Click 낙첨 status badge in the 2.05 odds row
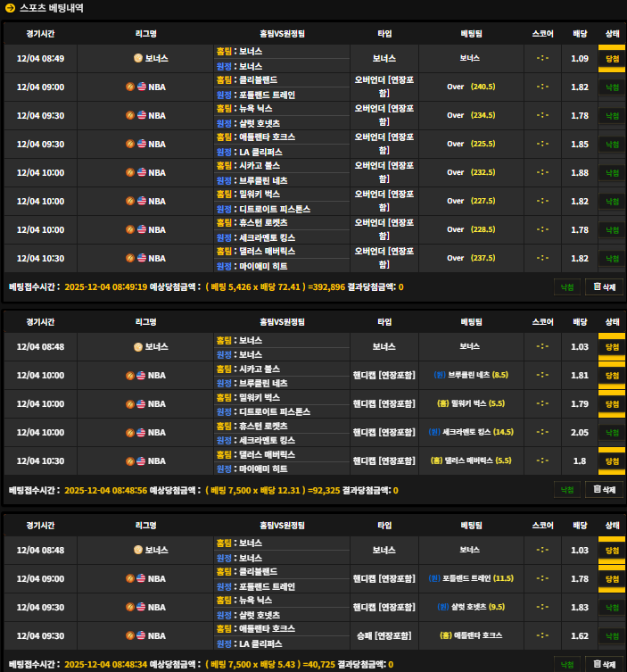627x672 pixels. pyautogui.click(x=612, y=433)
